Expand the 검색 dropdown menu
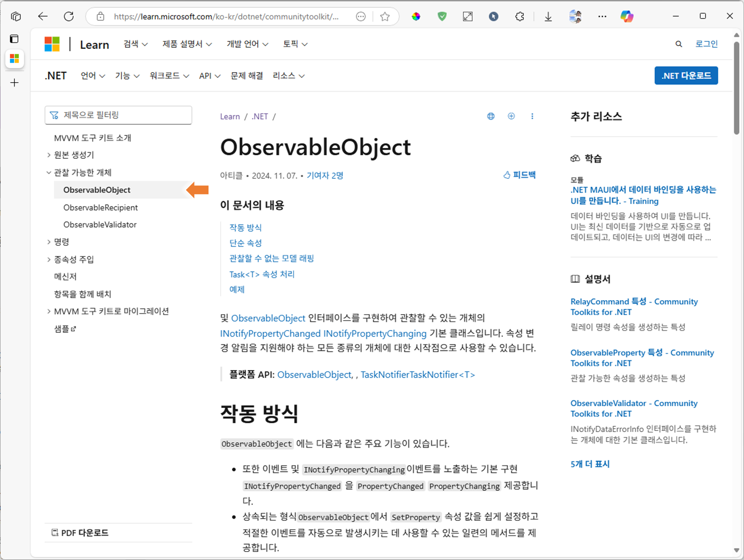 tap(135, 44)
